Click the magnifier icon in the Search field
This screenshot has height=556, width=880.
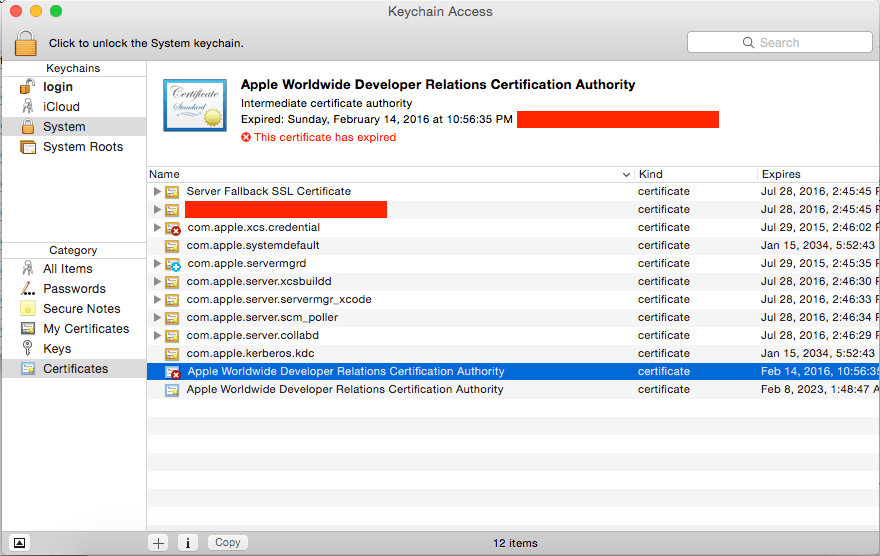pyautogui.click(x=748, y=43)
